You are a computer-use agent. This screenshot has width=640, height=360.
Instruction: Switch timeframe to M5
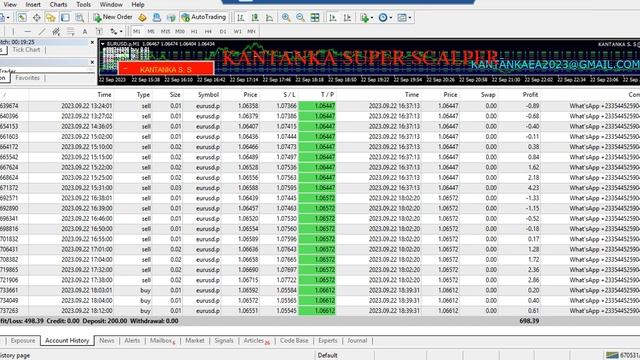[x=151, y=31]
